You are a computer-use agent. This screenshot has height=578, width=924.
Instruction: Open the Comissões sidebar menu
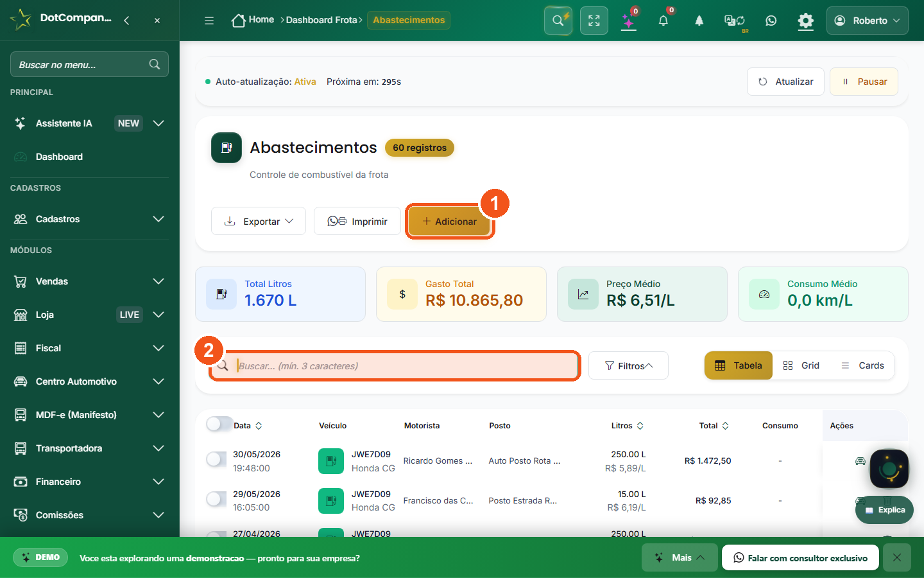[x=89, y=515]
